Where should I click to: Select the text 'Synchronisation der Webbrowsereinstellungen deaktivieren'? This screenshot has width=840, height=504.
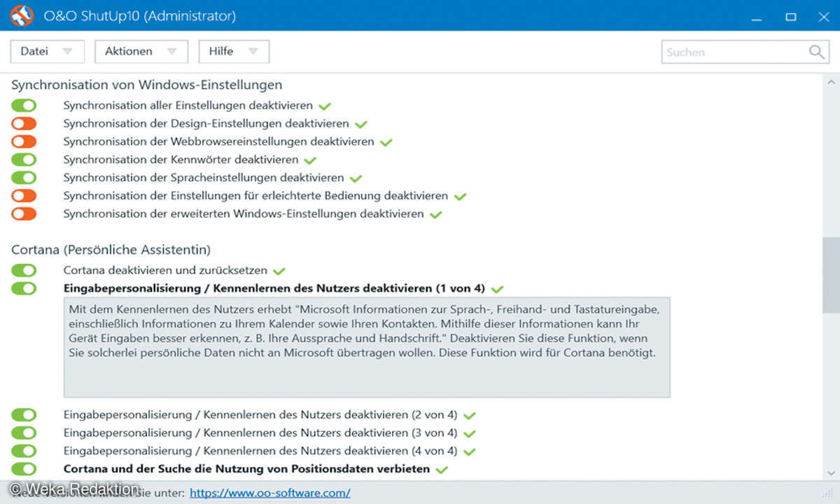pyautogui.click(x=219, y=141)
